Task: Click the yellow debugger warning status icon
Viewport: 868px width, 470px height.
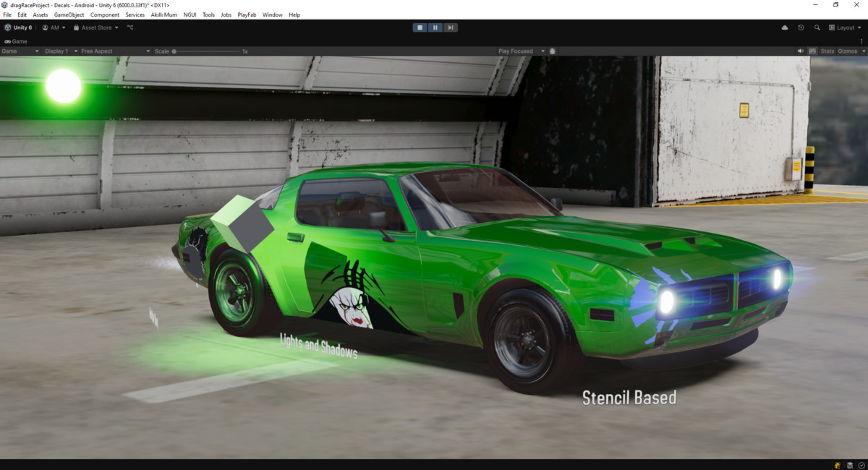Action: click(x=838, y=465)
